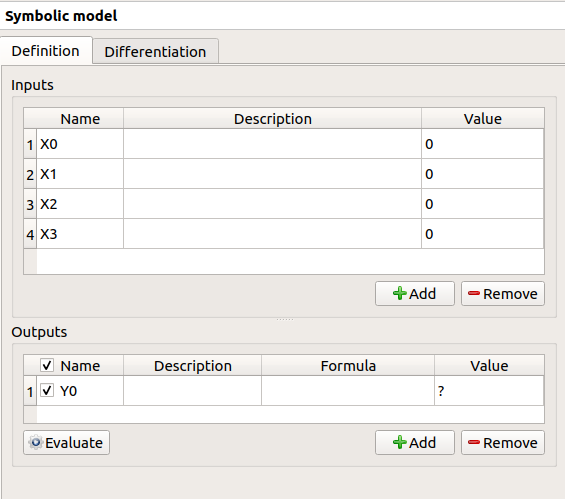The height and width of the screenshot is (499, 565).
Task: Click the Description cell of X1
Action: [x=272, y=174]
